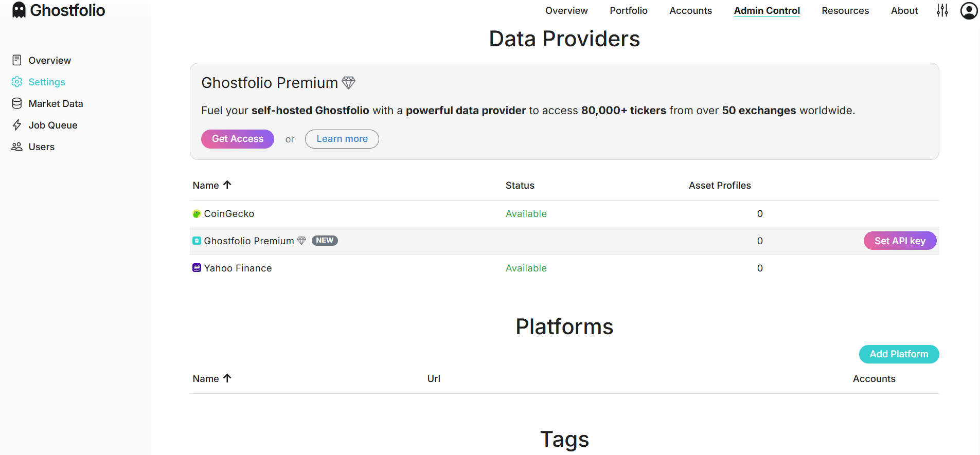The image size is (980, 455).
Task: Click the Name column header in Platforms
Action: 206,379
